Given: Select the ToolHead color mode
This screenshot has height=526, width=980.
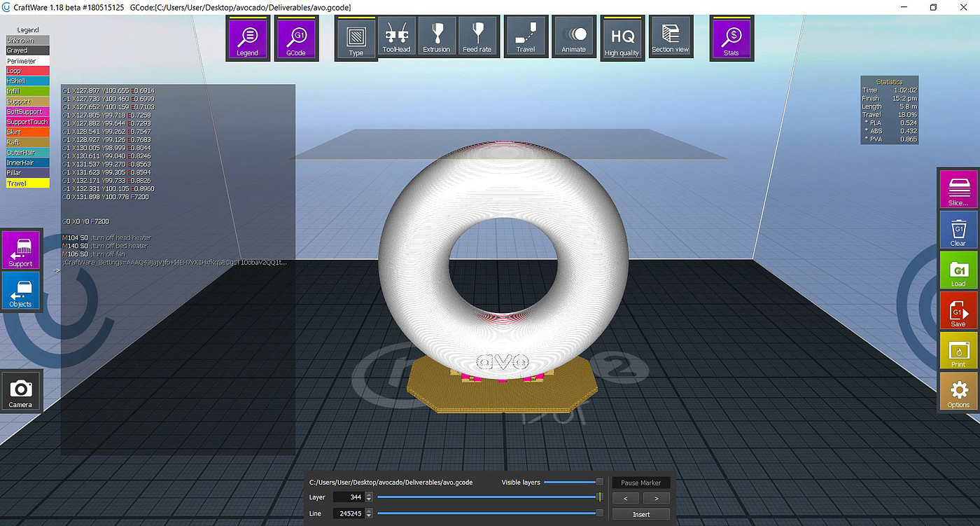Looking at the screenshot, I should coord(397,36).
